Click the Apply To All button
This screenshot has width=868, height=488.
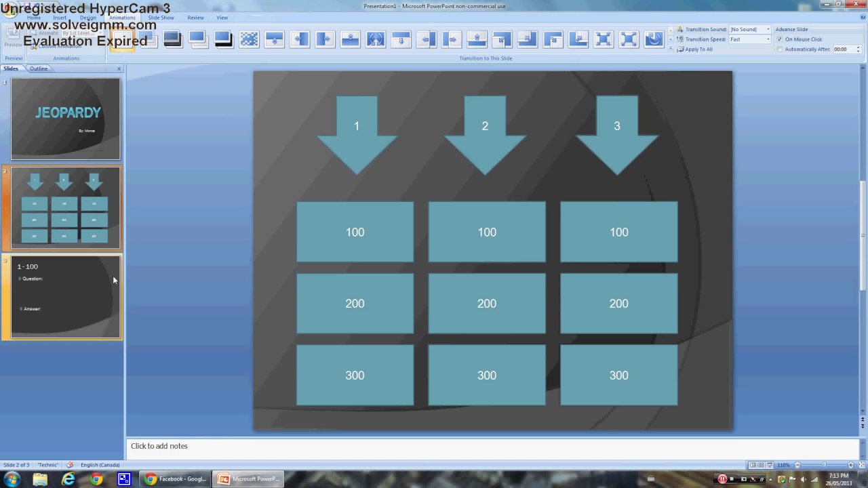(694, 49)
